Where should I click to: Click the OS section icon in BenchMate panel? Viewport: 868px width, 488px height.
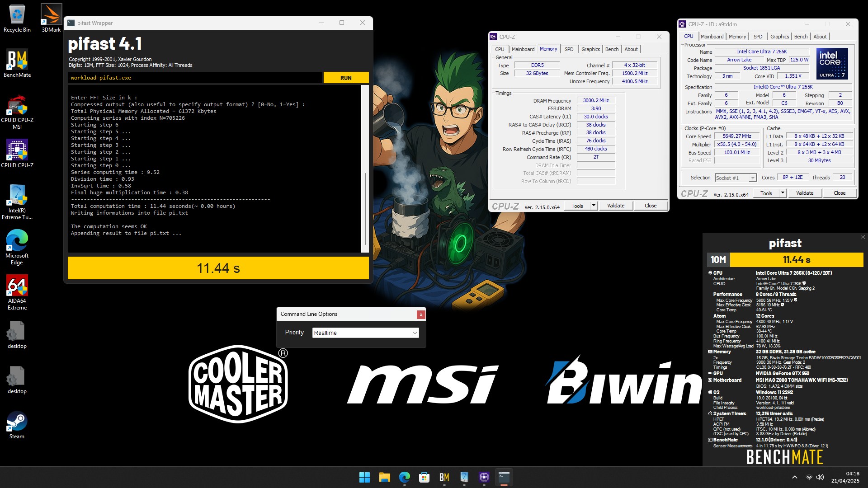pyautogui.click(x=710, y=392)
